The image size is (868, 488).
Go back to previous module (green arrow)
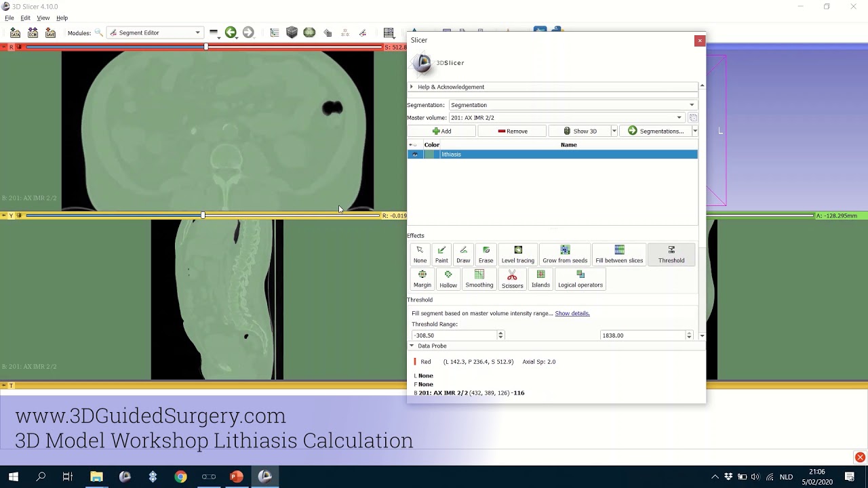click(231, 33)
